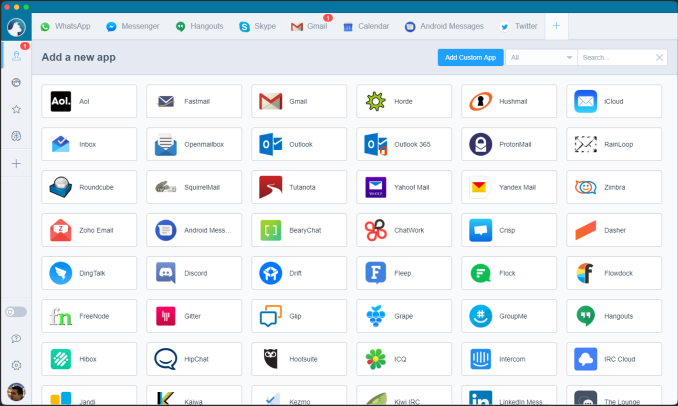Add the Flowdock app
This screenshot has width=678, height=406.
[614, 273]
